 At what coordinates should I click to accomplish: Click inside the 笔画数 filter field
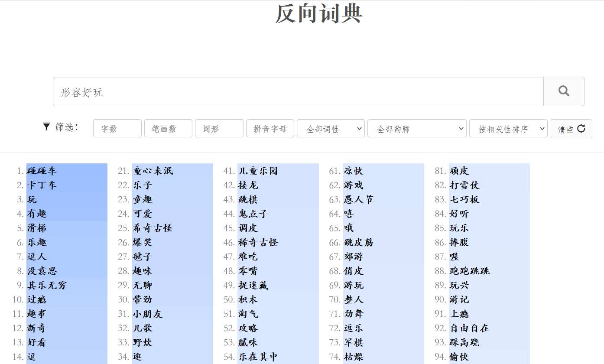click(168, 128)
